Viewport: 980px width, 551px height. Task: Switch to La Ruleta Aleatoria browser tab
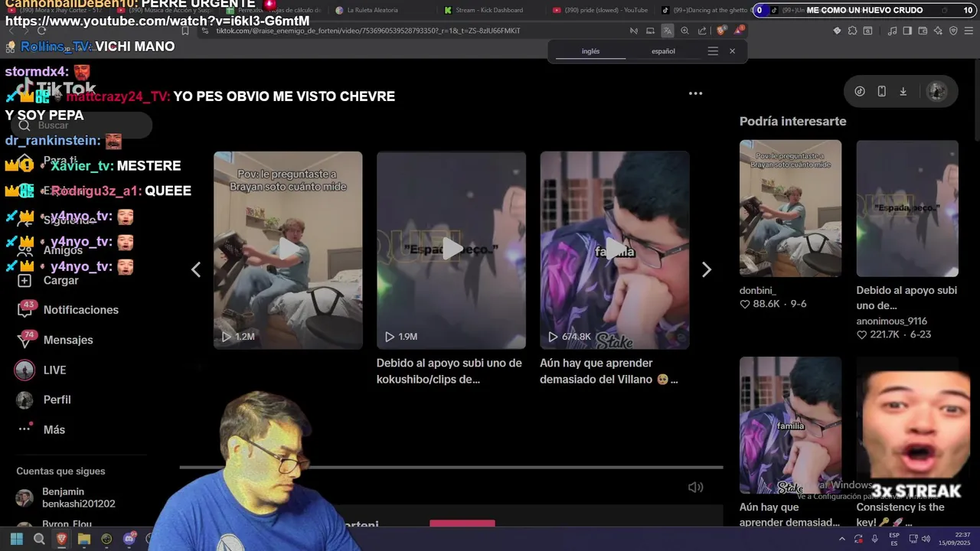click(373, 10)
